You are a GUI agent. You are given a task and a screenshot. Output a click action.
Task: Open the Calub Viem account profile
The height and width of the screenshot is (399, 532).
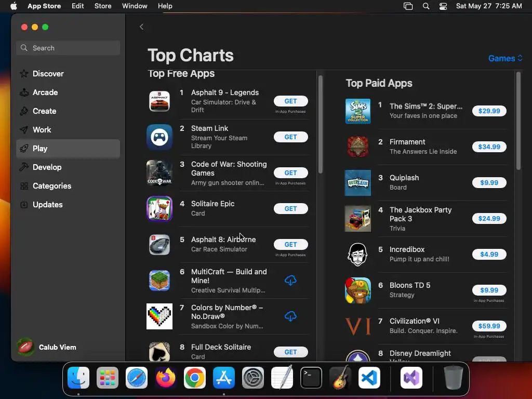click(x=47, y=347)
